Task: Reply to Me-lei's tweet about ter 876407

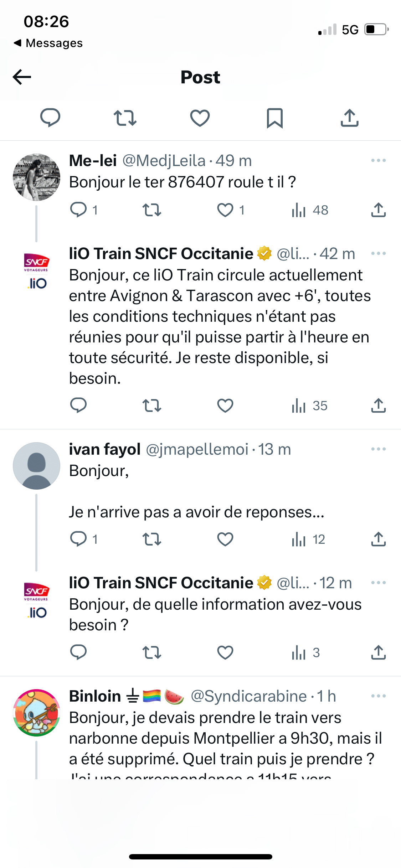Action: click(79, 210)
